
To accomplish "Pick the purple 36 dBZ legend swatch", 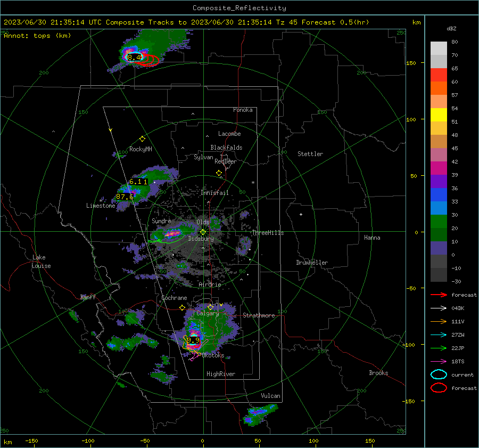I will 439,181.
